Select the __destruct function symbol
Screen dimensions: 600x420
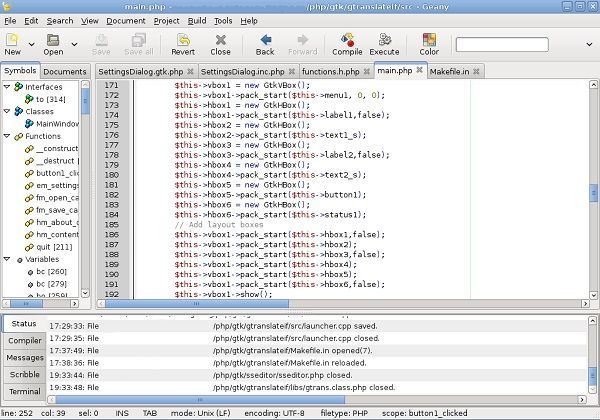pyautogui.click(x=51, y=161)
